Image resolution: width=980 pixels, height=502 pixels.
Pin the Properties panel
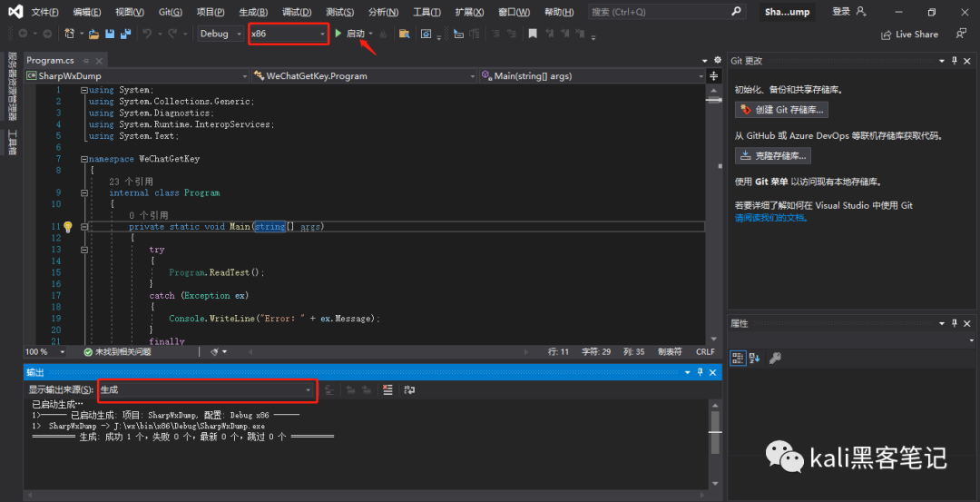click(955, 323)
